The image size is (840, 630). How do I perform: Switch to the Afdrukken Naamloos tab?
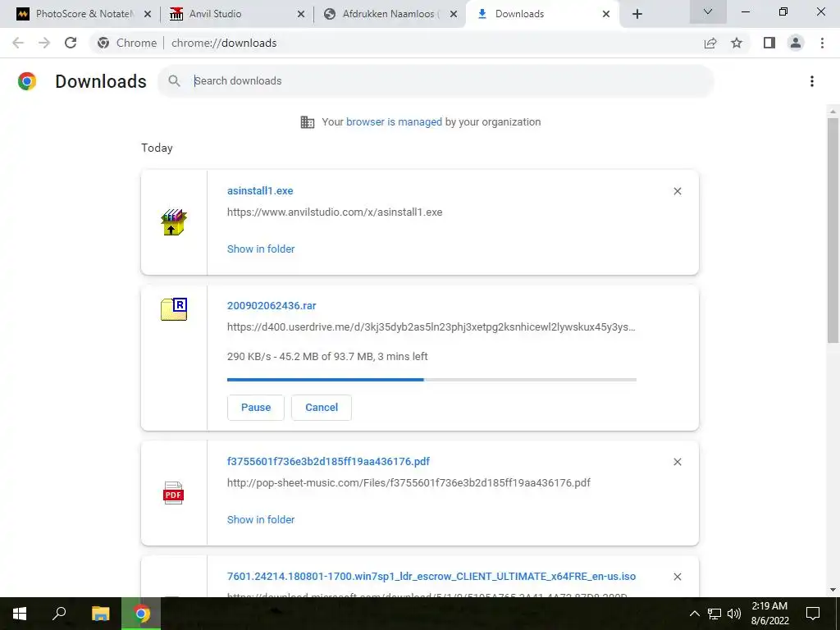click(x=390, y=14)
